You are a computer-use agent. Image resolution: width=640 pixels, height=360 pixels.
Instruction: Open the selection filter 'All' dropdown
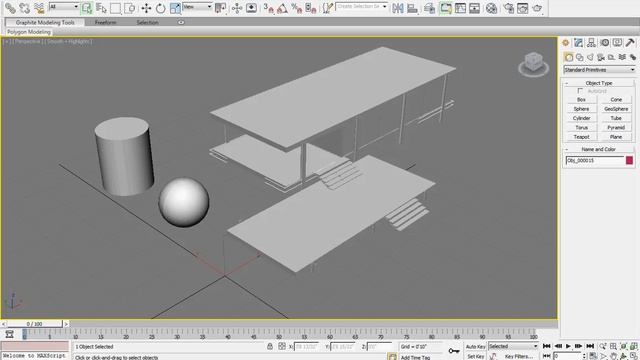coord(64,7)
